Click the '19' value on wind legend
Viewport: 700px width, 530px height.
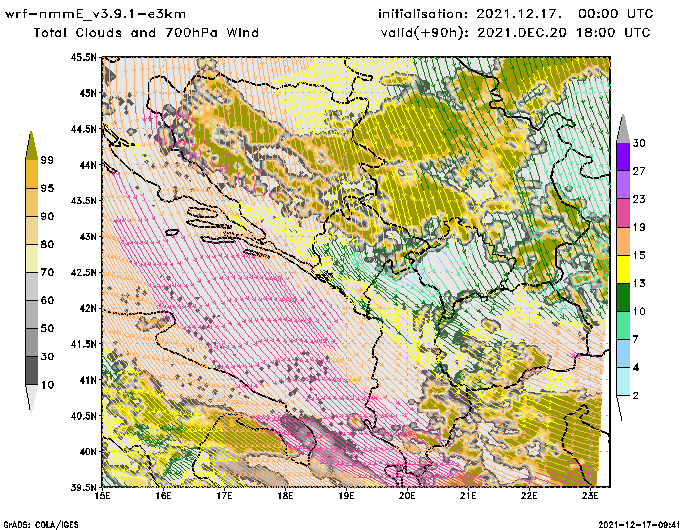[x=639, y=227]
